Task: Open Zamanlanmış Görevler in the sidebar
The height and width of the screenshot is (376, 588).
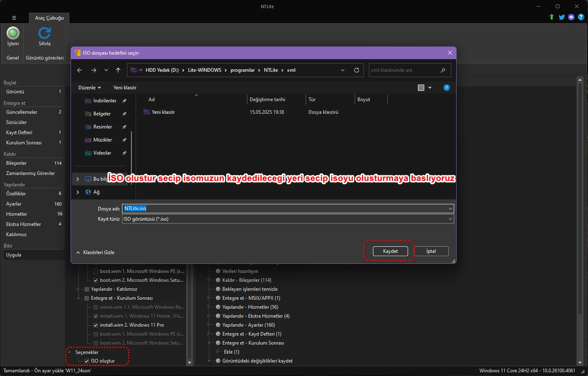Action: click(x=33, y=173)
